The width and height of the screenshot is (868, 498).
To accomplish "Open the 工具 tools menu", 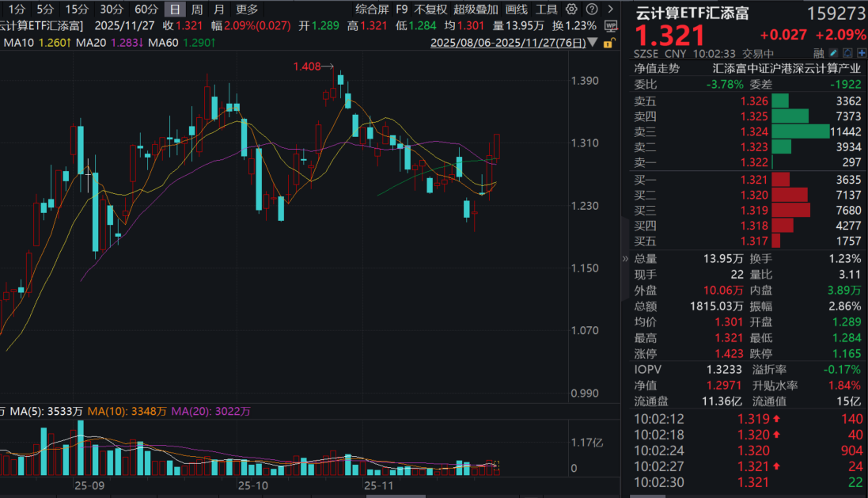I will click(547, 10).
